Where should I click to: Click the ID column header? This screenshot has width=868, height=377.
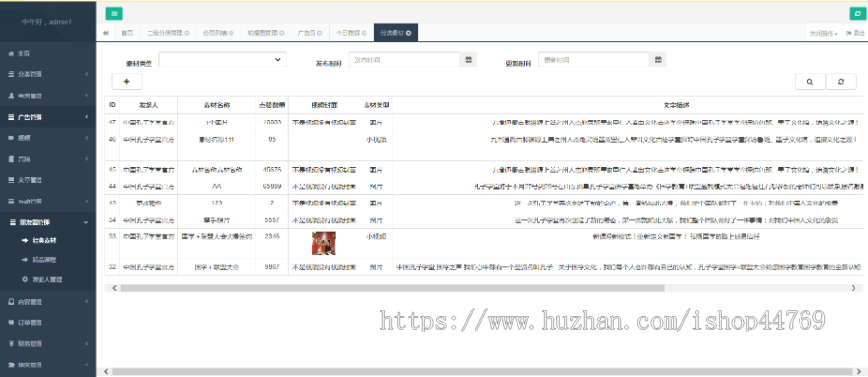pos(113,105)
